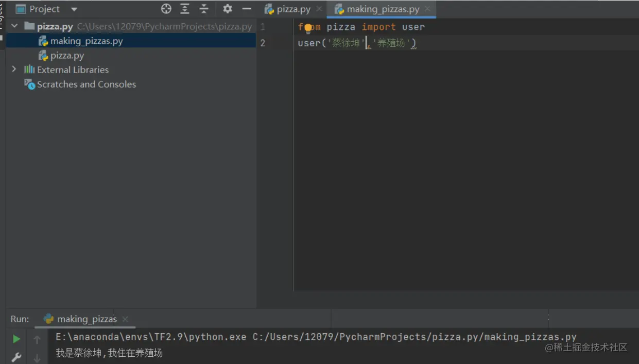
Task: Click the yellow intention lightbulb icon
Action: [308, 28]
